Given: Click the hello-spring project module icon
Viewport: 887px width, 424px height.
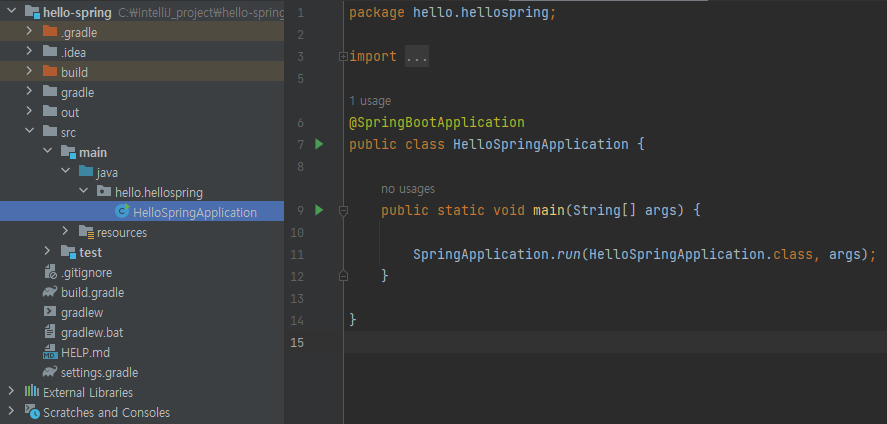Looking at the screenshot, I should [x=32, y=12].
